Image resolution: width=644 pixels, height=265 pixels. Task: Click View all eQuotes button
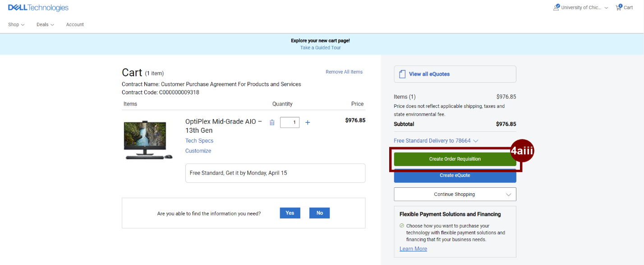pyautogui.click(x=455, y=74)
